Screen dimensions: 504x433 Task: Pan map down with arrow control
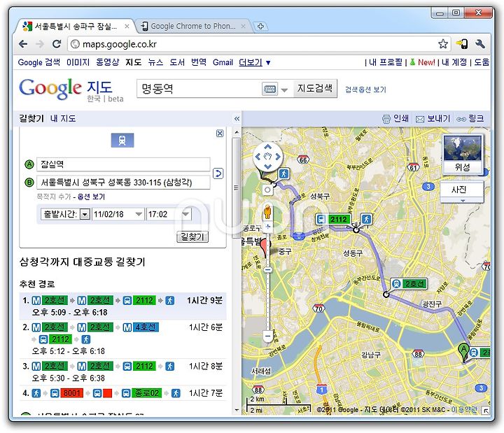[267, 166]
